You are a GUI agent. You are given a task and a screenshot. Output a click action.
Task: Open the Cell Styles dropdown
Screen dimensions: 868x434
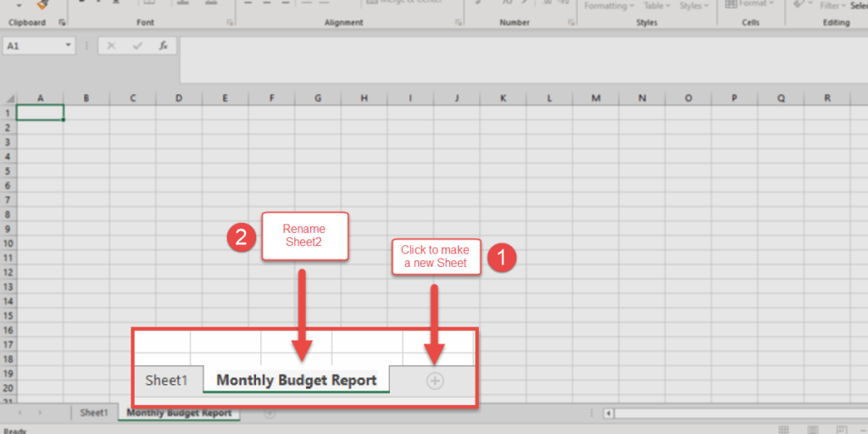694,6
